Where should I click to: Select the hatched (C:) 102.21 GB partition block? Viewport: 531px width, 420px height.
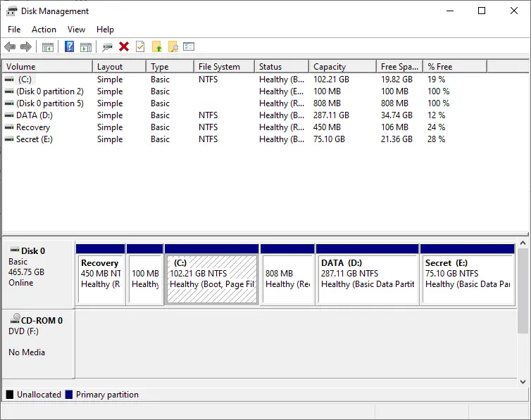[212, 274]
